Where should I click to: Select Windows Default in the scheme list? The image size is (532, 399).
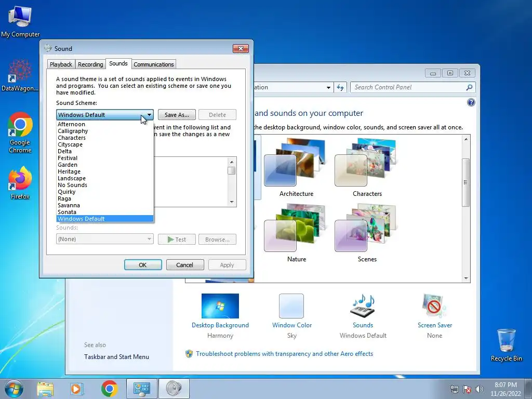tap(105, 219)
